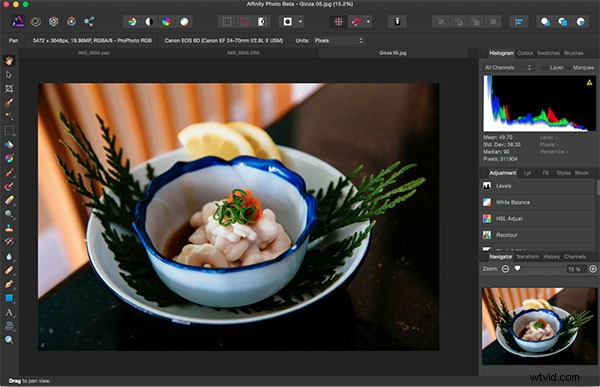600x387 pixels.
Task: Select the View hand tool
Action: [x=9, y=60]
